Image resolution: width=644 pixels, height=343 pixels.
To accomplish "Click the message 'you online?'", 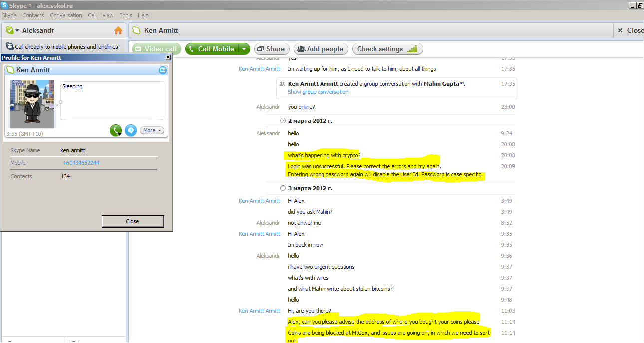I will (x=301, y=107).
